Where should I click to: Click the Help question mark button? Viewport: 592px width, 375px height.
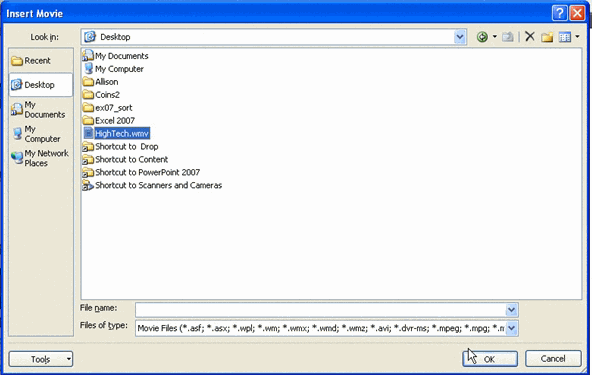point(560,13)
